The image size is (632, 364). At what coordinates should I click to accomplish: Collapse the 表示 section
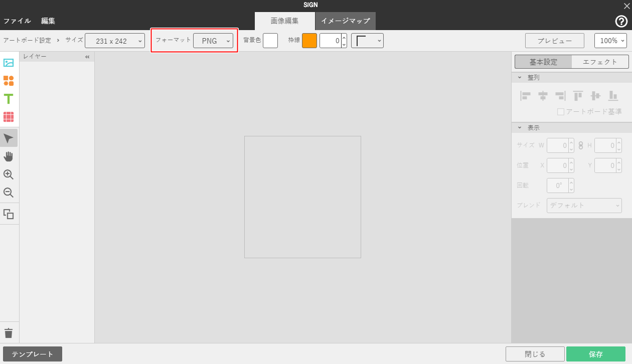tap(520, 128)
